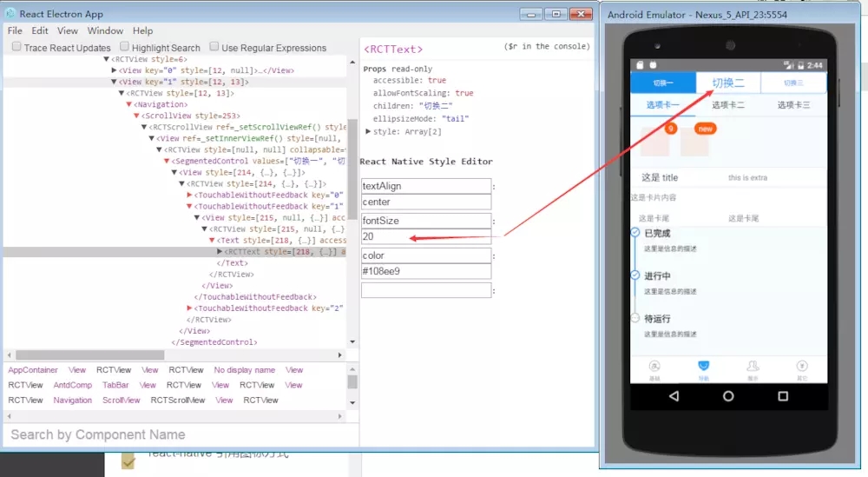
Task: Open the Help menu
Action: point(142,30)
